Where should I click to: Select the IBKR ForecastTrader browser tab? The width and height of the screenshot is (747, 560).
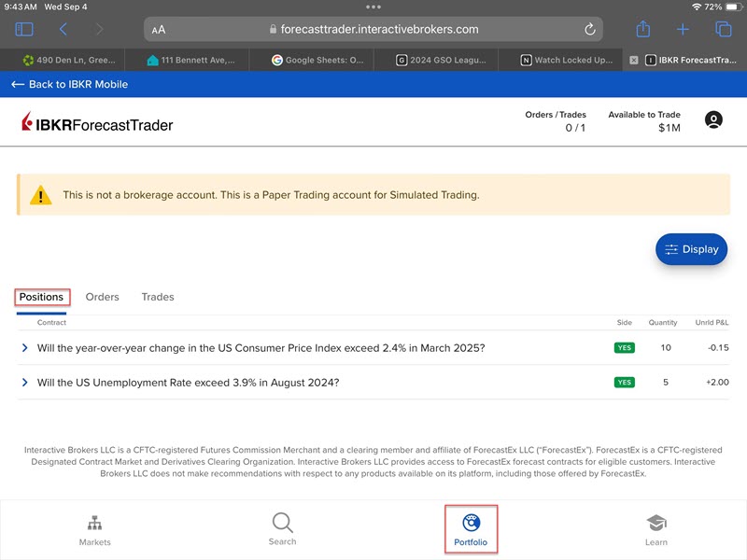coord(684,60)
